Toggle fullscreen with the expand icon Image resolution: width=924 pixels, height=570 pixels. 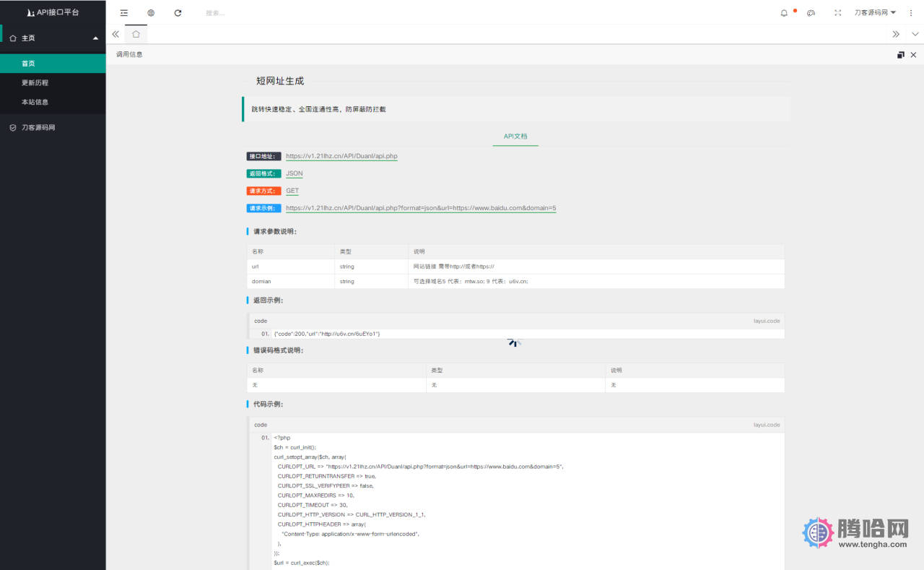point(837,13)
